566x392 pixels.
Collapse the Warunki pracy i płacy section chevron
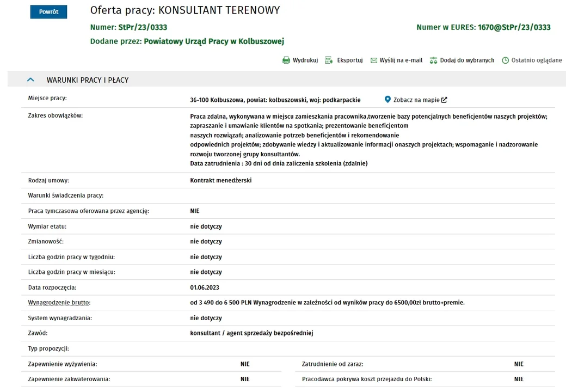(x=30, y=80)
